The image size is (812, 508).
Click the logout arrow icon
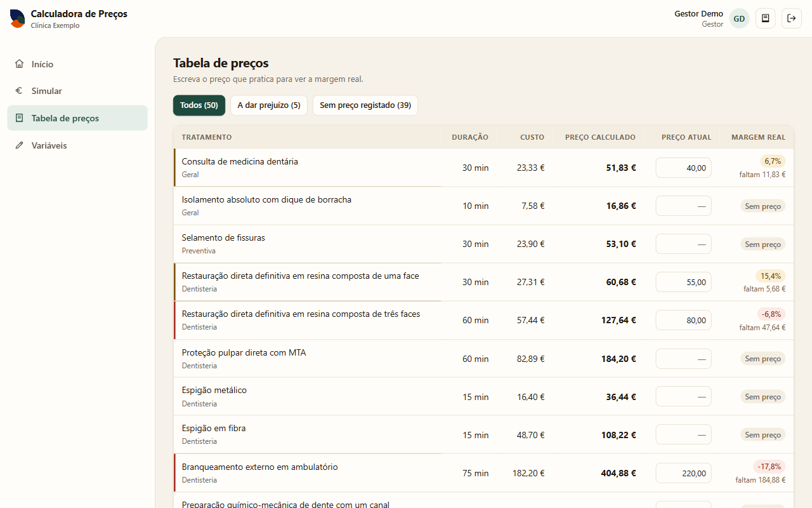coord(792,18)
